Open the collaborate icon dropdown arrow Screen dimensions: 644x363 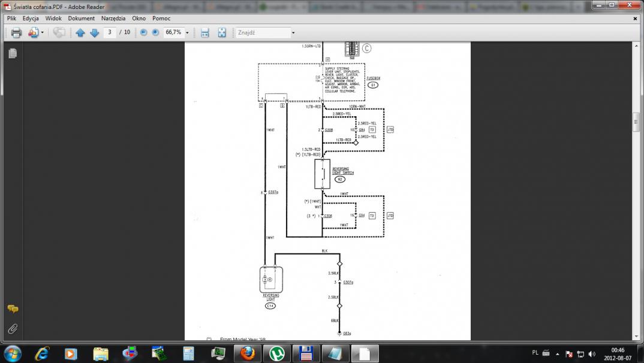click(x=42, y=32)
